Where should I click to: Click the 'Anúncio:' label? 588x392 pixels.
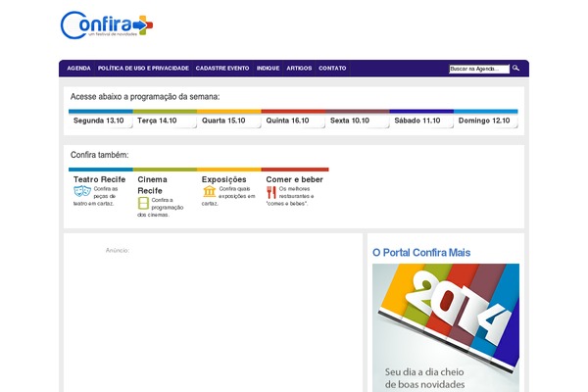118,250
